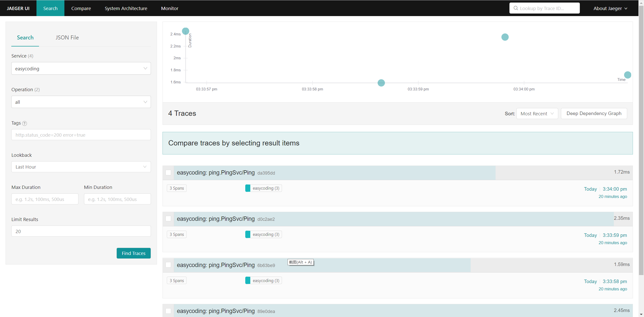Click the 2.4ms trace dot near 03:34:00 pm
This screenshot has width=644, height=317.
point(505,37)
